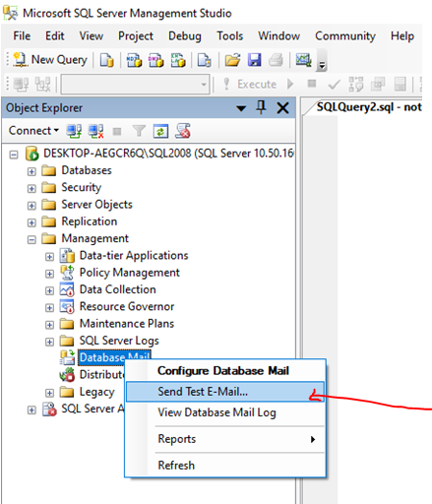Toggle Auto Hide pin for Object Explorer

tap(261, 107)
